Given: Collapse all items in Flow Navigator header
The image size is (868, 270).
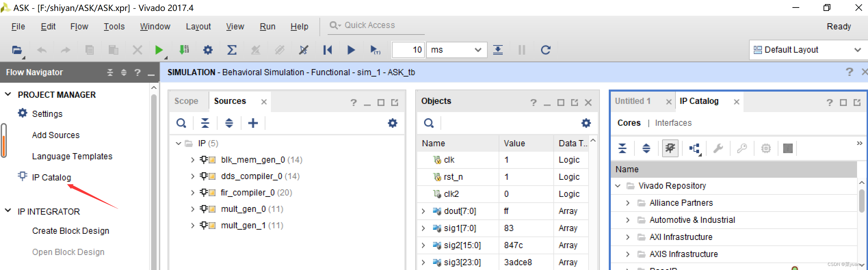Looking at the screenshot, I should click(110, 72).
